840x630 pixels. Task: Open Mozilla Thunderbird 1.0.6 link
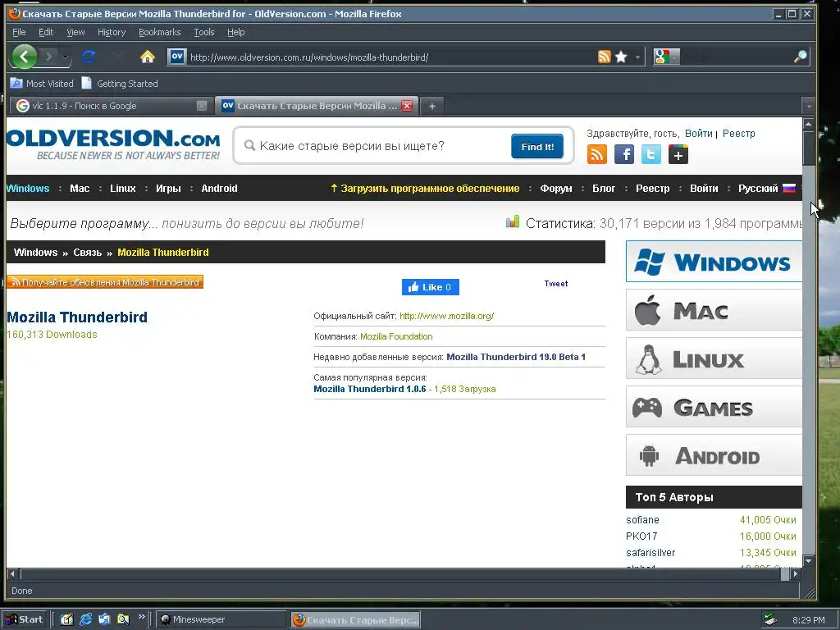coord(370,389)
